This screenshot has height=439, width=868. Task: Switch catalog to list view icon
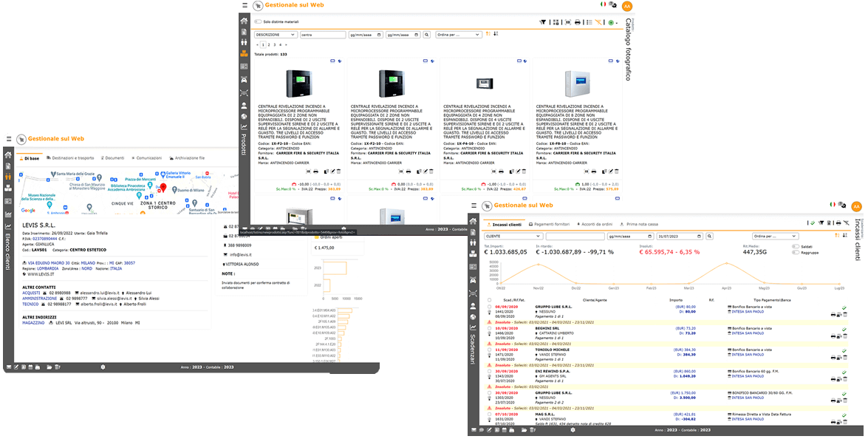589,23
